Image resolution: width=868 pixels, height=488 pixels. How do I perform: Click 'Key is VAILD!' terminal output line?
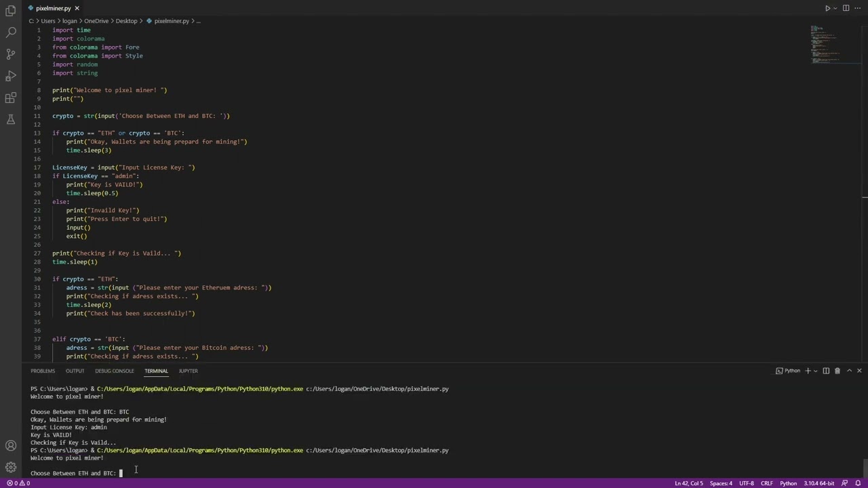click(51, 435)
